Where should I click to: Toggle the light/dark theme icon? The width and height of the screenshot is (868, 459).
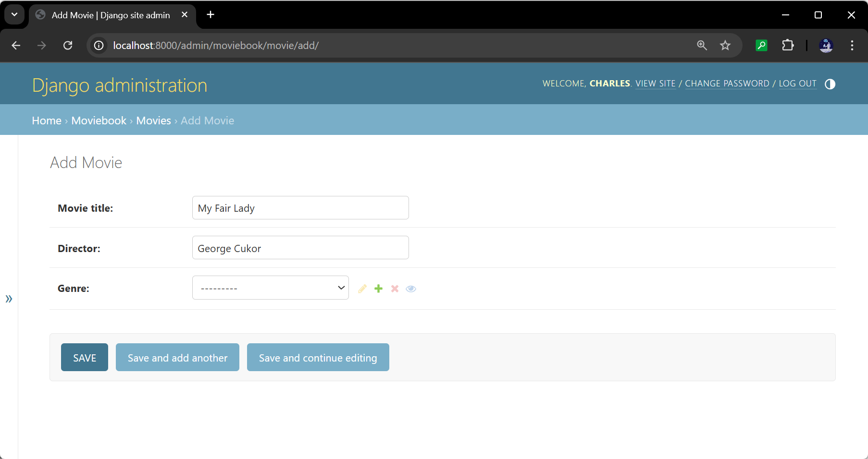point(830,84)
